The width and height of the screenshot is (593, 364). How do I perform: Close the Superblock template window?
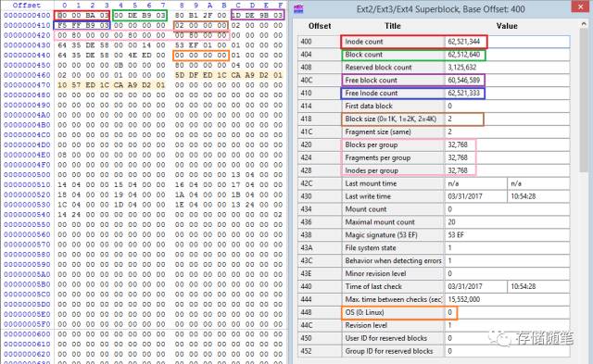[581, 6]
